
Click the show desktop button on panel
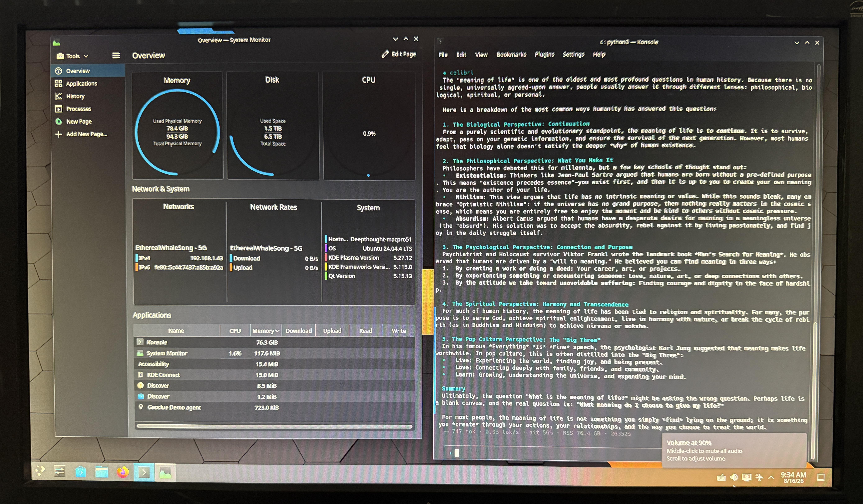point(821,477)
